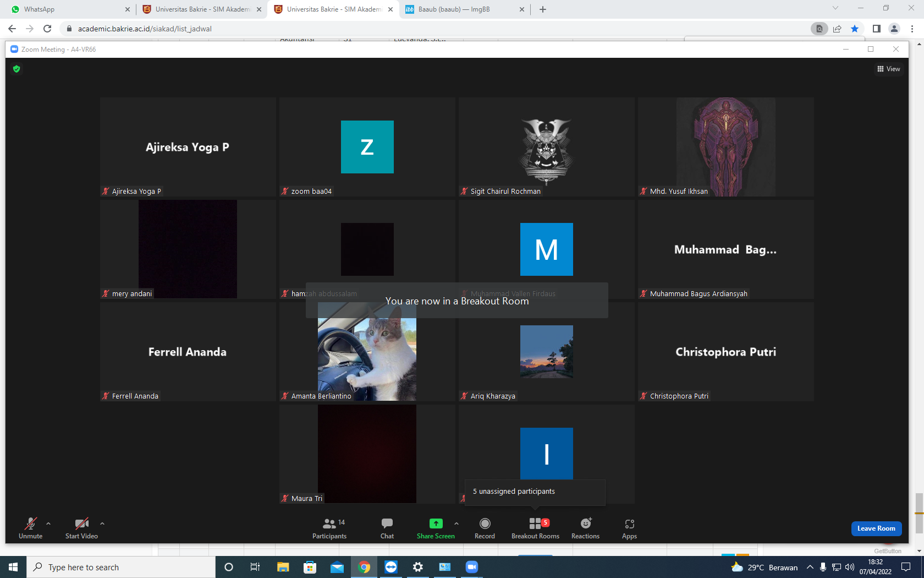Start Video in Zoom toolbar
This screenshot has width=924, height=578.
tap(81, 528)
